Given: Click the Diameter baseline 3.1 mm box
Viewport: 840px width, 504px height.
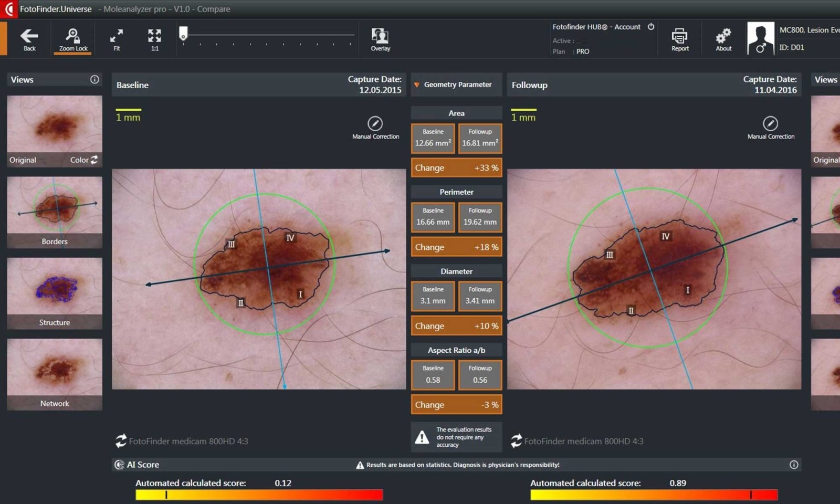Looking at the screenshot, I should tap(433, 296).
